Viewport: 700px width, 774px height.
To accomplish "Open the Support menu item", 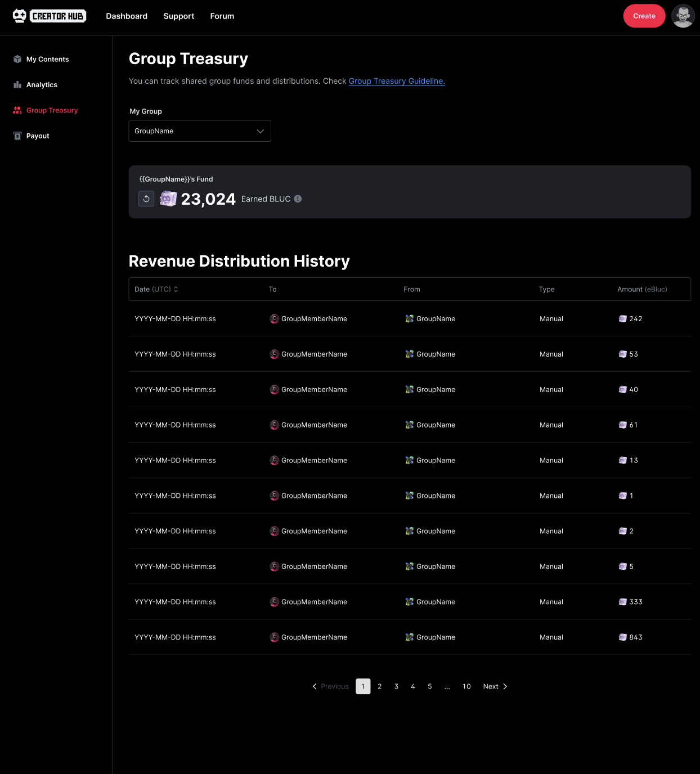I will 179,16.
